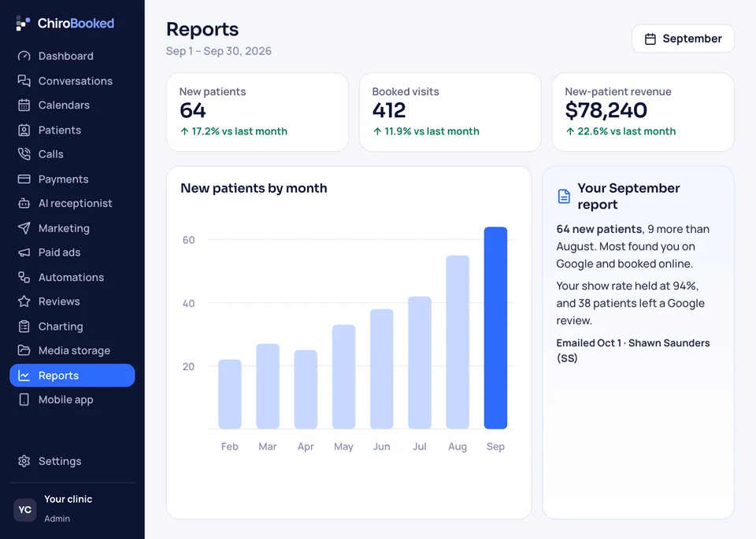Click the July bar in chart
The width and height of the screenshot is (756, 539).
click(x=420, y=362)
